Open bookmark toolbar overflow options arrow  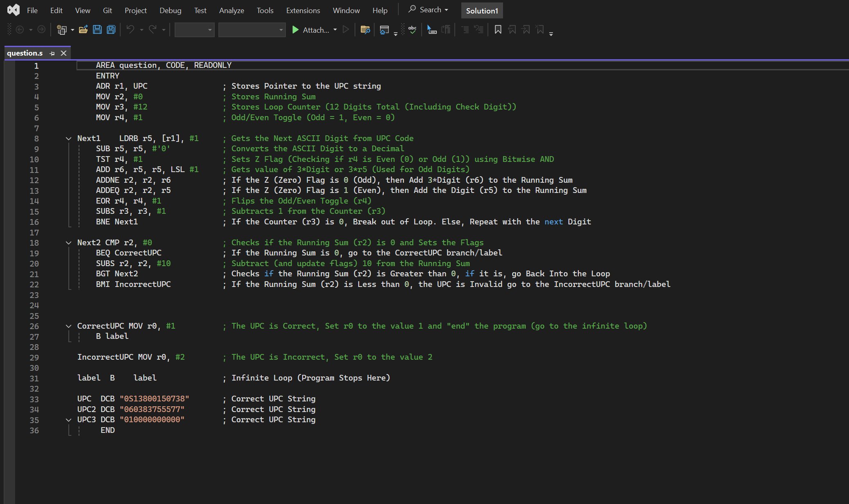[551, 34]
